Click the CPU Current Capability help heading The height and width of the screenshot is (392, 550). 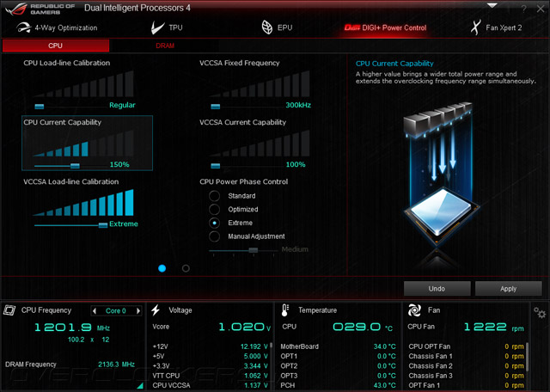coord(394,64)
